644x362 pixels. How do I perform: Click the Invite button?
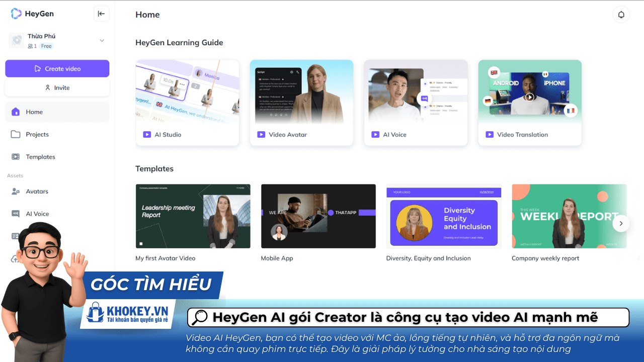tap(57, 87)
